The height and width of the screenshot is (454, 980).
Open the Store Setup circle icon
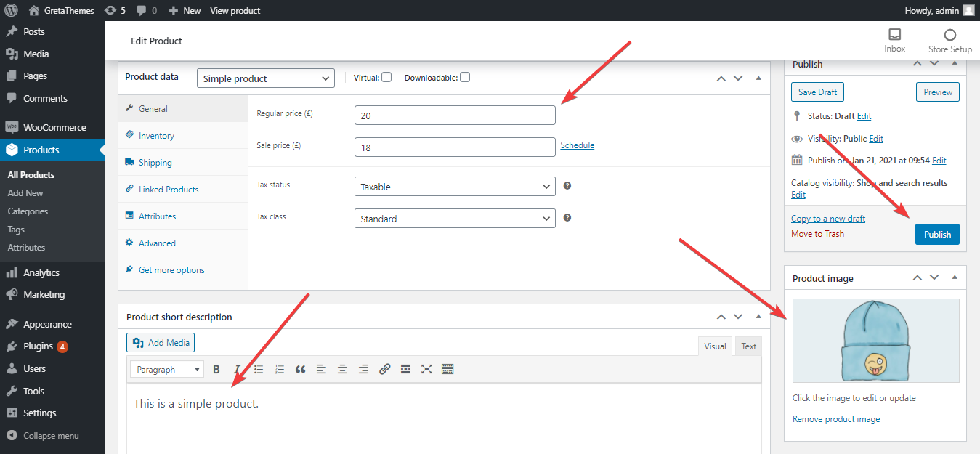click(949, 41)
